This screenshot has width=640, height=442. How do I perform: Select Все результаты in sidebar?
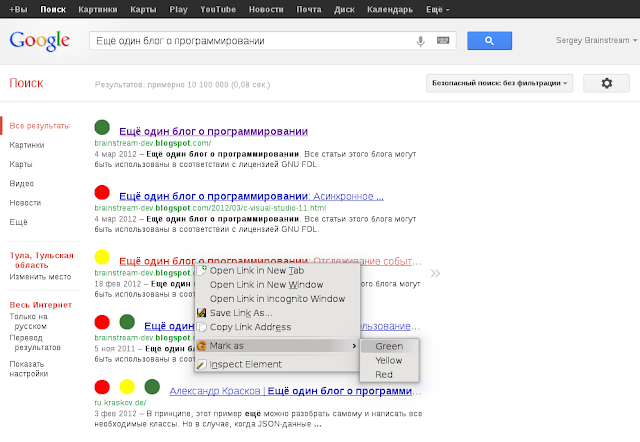click(x=40, y=126)
